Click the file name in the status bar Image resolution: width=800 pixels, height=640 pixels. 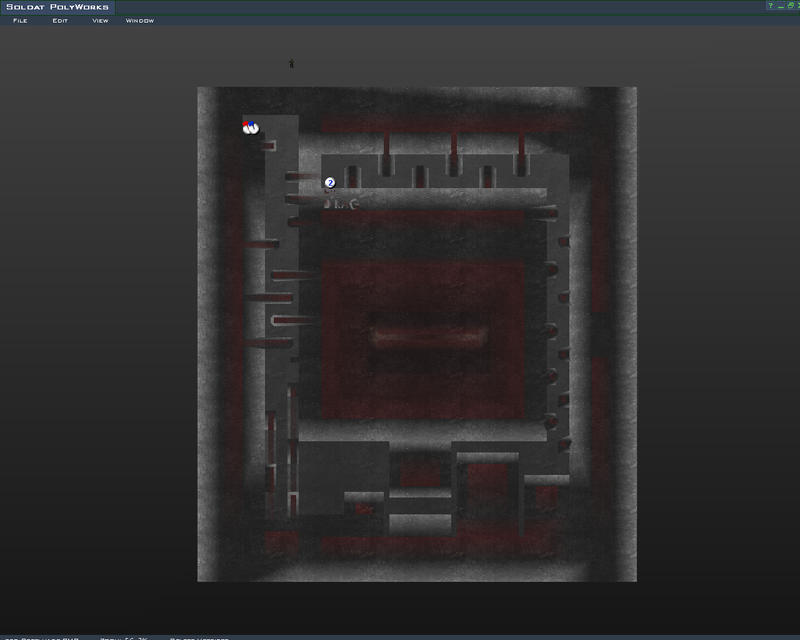pos(40,637)
